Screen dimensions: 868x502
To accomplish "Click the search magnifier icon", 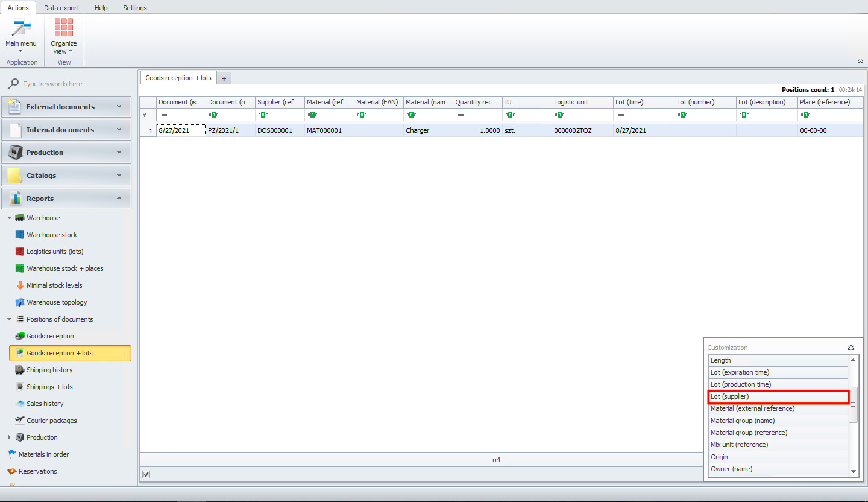I will (13, 84).
